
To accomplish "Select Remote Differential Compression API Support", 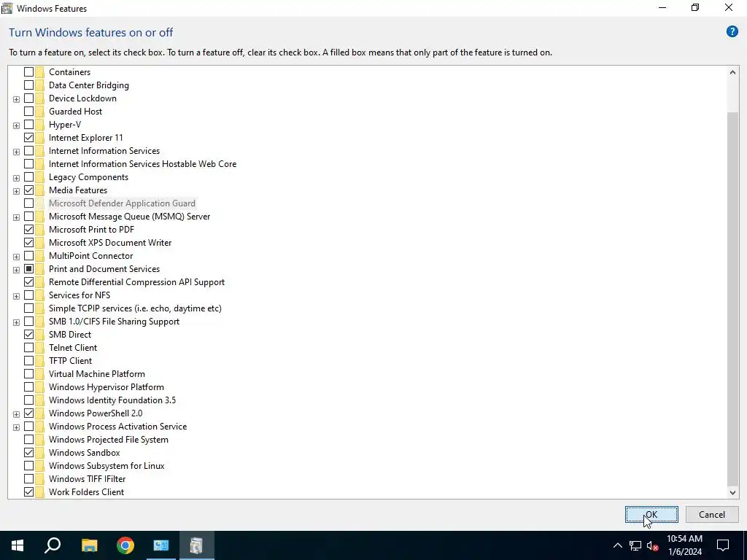I will click(136, 282).
